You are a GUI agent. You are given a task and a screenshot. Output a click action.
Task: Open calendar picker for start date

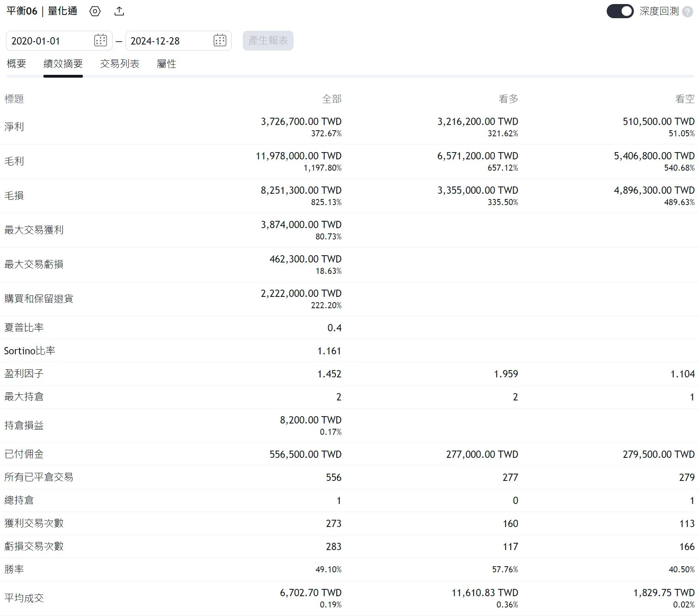(x=100, y=40)
